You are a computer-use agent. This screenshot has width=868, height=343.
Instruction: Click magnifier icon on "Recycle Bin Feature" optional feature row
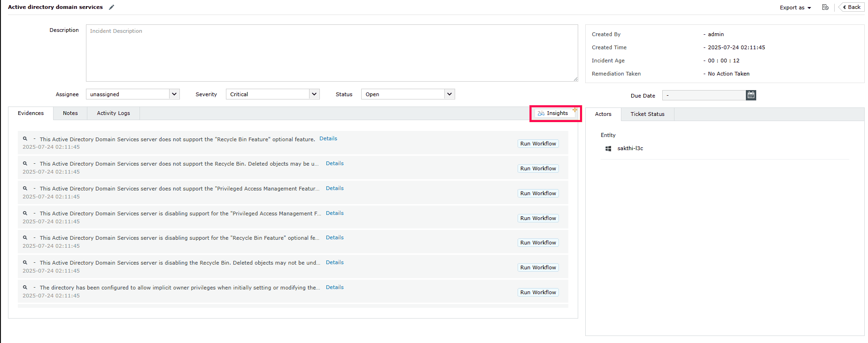25,139
